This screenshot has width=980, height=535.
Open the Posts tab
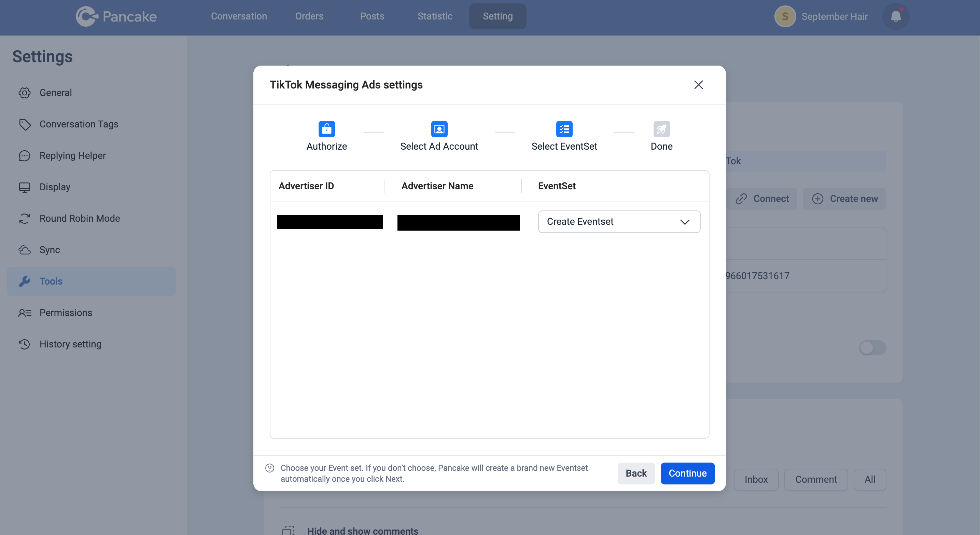[x=372, y=16]
